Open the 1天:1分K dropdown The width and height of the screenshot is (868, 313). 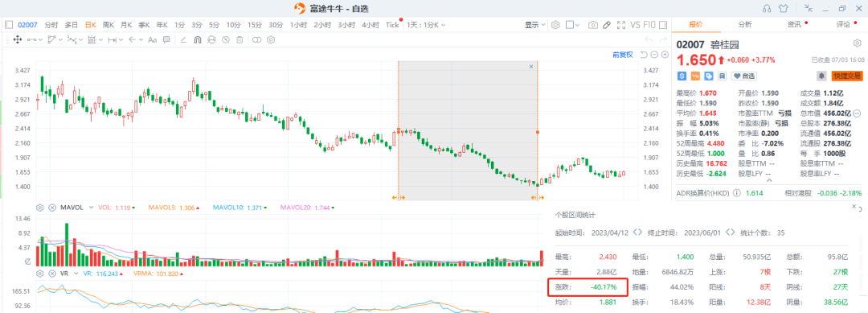tap(426, 25)
